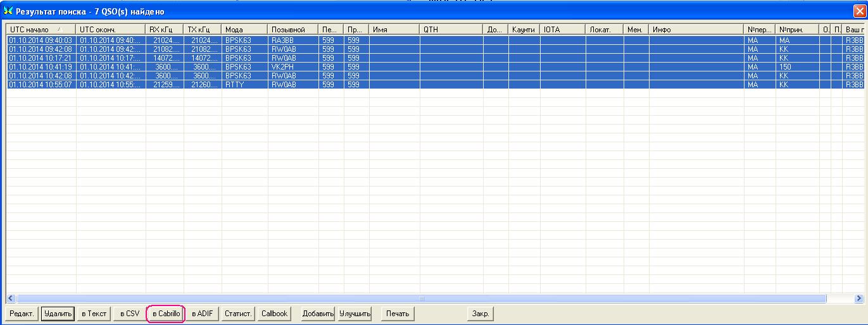868x325 pixels.
Task: Click the Закр. button
Action: 481,314
